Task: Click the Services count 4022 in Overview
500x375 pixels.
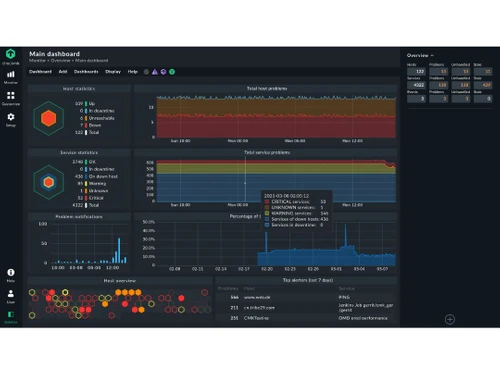Action: pos(416,85)
